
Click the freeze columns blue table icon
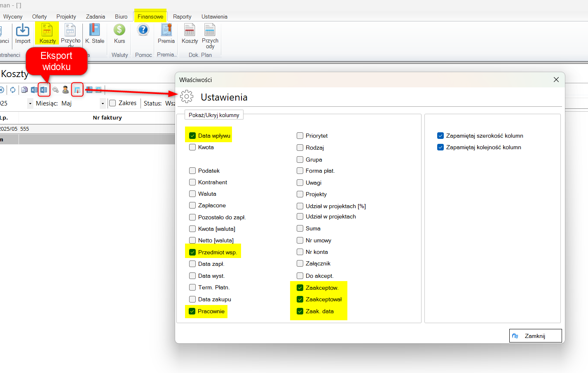click(89, 90)
